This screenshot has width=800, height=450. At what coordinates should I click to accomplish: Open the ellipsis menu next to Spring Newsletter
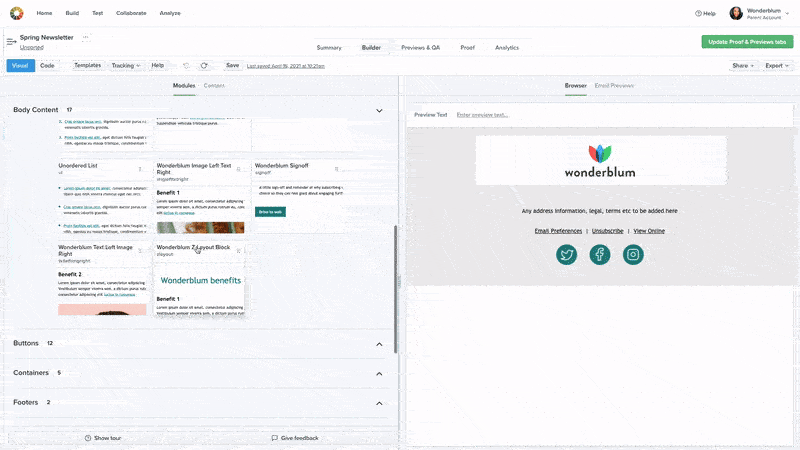pyautogui.click(x=86, y=37)
